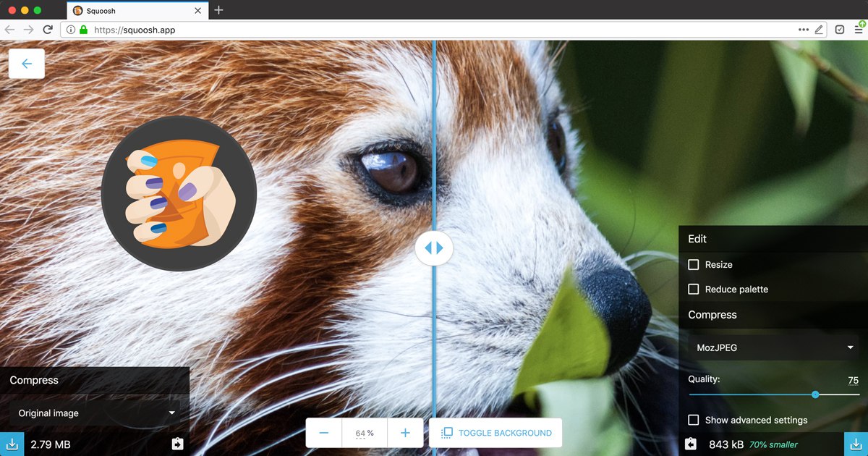Go back in browser history
The width and height of the screenshot is (868, 456).
(x=9, y=30)
